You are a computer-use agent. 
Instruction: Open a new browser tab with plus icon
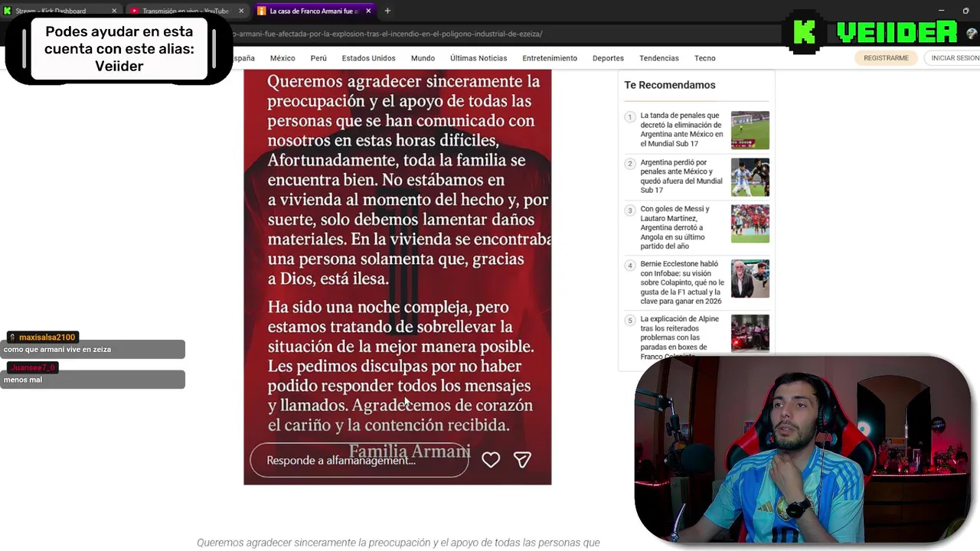(x=387, y=11)
